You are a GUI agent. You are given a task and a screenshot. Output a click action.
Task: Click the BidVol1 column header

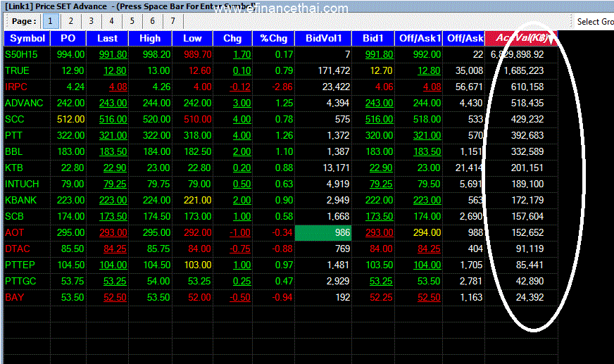tap(323, 38)
